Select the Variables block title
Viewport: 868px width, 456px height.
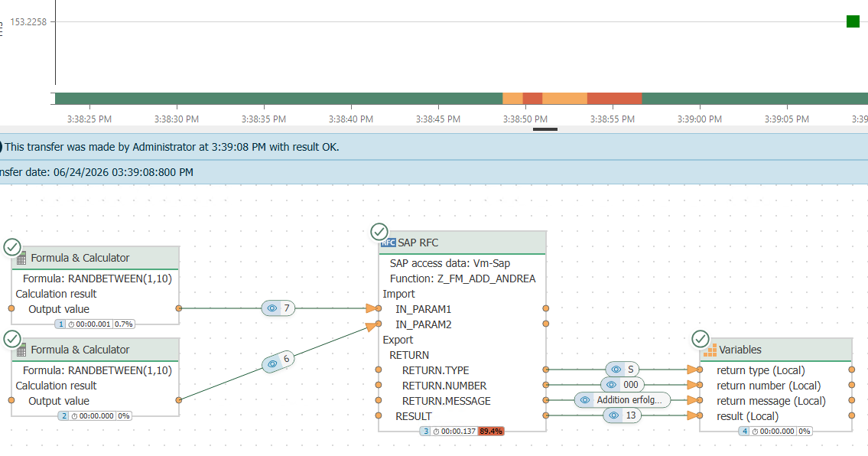pos(740,350)
